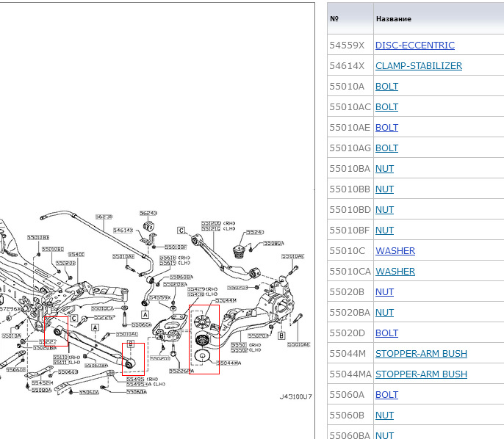This screenshot has height=439, width=504.
Task: Select table cell 55044M
Action: 350,354
